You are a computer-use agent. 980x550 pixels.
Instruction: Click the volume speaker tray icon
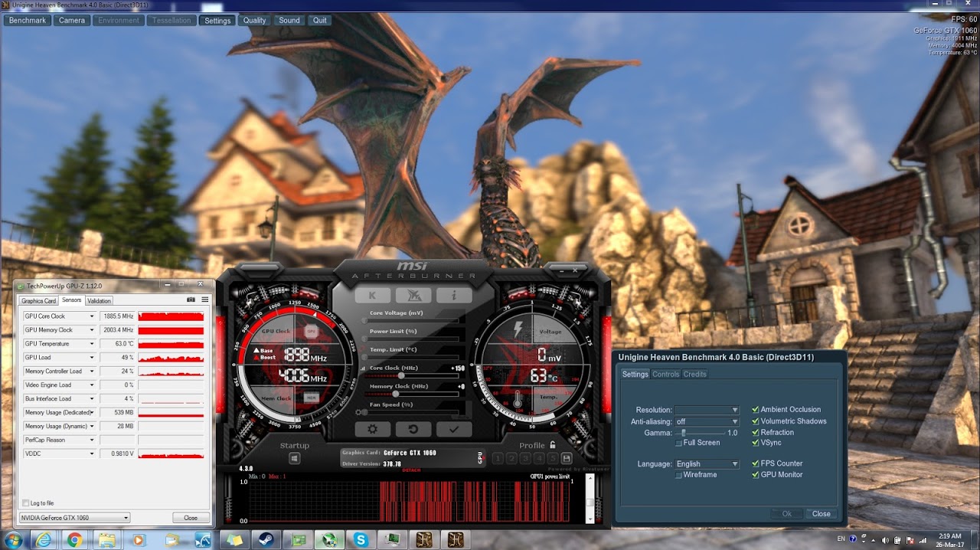coord(885,539)
